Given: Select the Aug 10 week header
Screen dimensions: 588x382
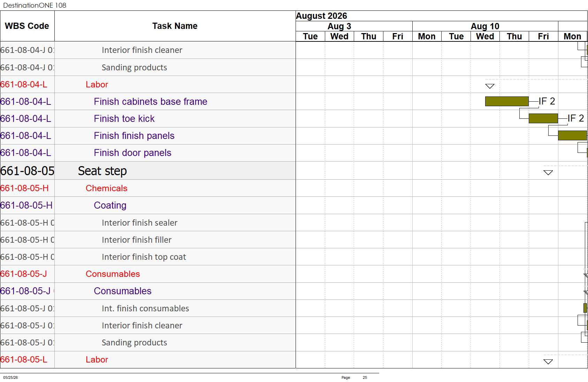Looking at the screenshot, I should click(x=485, y=26).
